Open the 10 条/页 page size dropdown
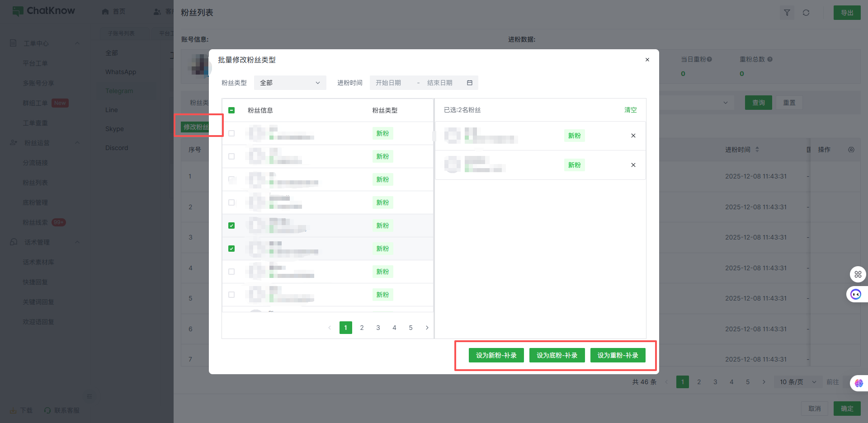Screen dimensions: 868x423 797,382
